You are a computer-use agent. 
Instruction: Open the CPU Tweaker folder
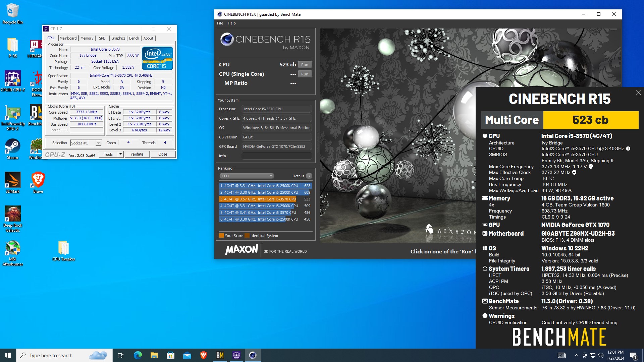(x=63, y=251)
